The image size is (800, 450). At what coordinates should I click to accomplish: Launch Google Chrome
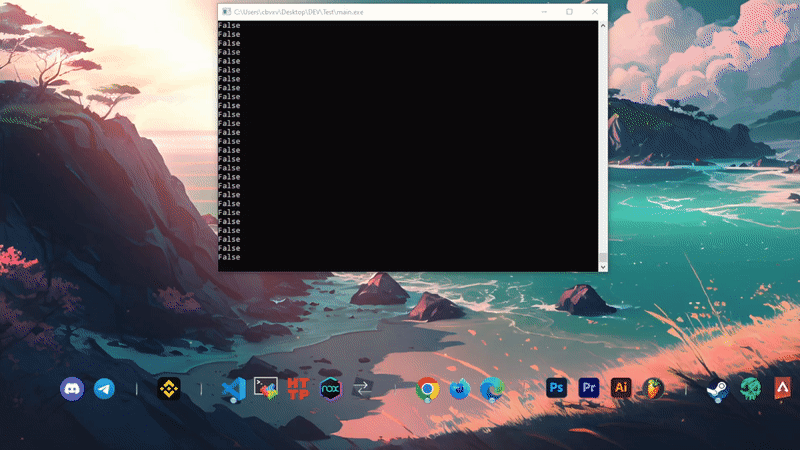coord(428,389)
